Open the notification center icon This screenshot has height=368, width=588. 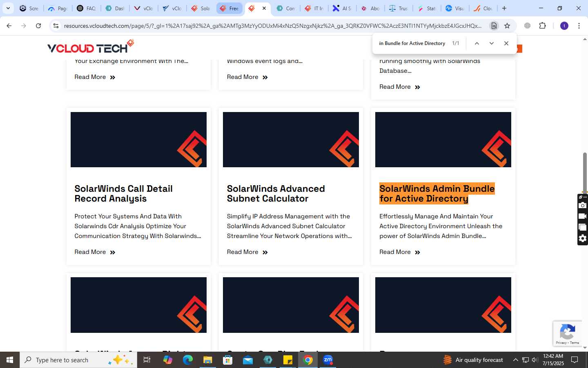click(575, 360)
